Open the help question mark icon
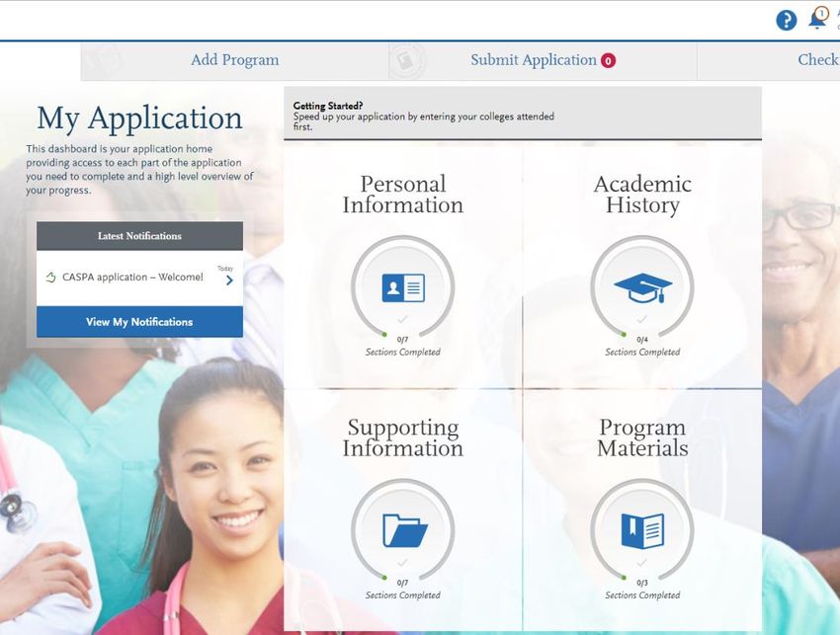 (x=786, y=21)
